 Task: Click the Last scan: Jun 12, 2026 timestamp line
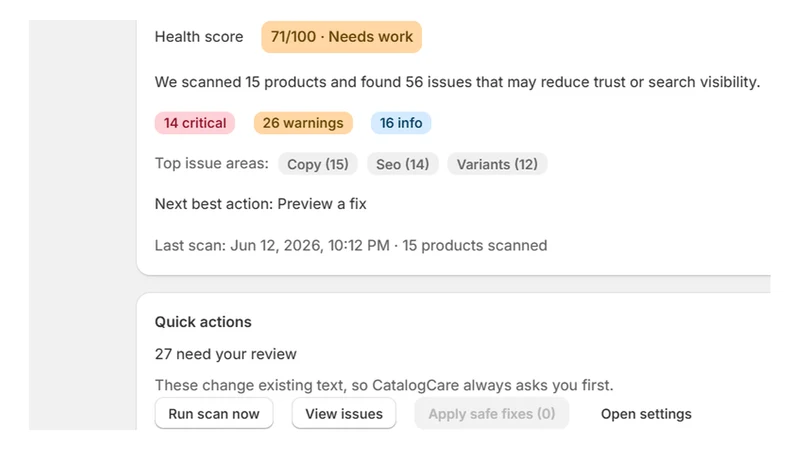(351, 245)
